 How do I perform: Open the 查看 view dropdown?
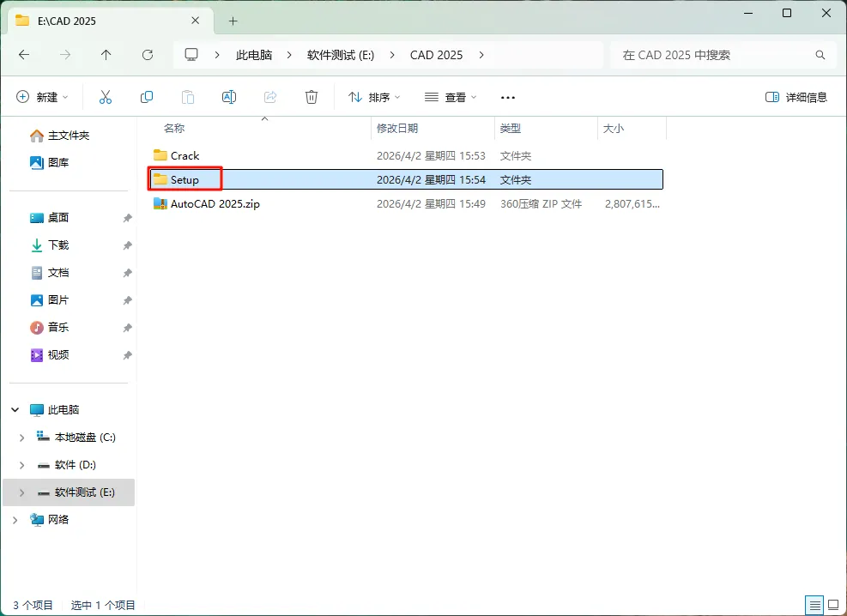pos(451,97)
